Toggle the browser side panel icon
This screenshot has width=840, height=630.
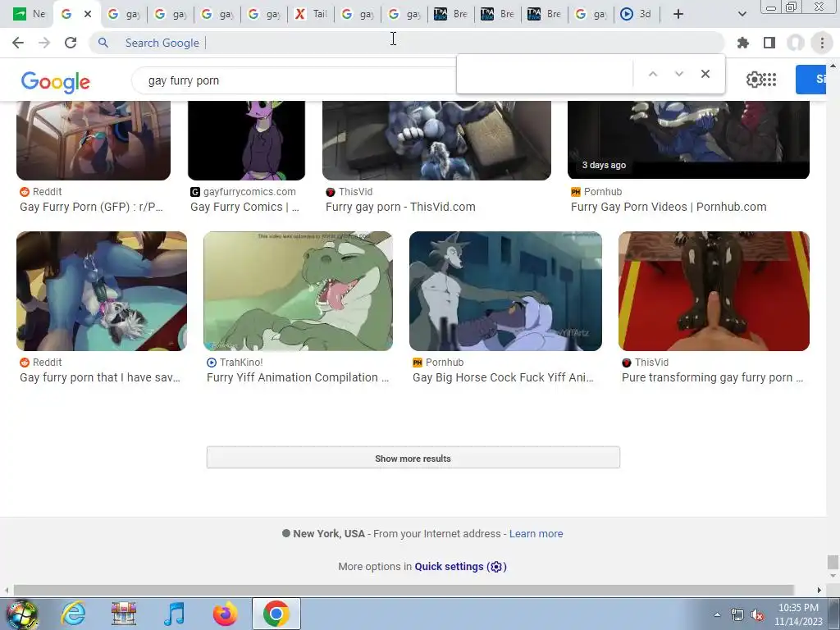pos(769,43)
